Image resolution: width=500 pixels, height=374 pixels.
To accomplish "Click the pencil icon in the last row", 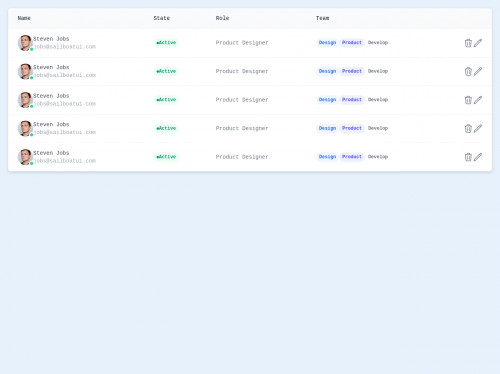I will (x=478, y=157).
